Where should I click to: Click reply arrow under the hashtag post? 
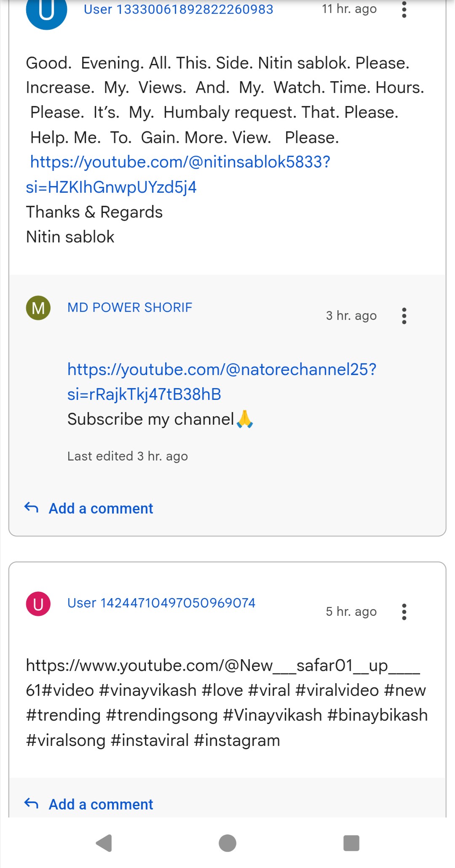coord(32,804)
